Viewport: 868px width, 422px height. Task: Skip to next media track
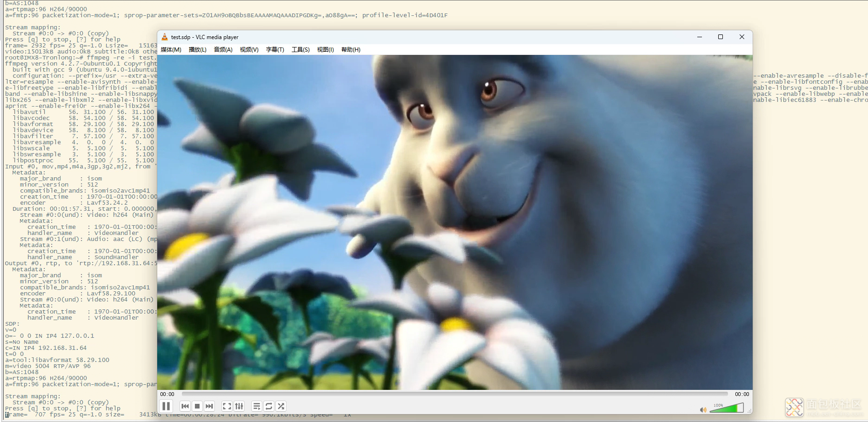[x=209, y=406]
